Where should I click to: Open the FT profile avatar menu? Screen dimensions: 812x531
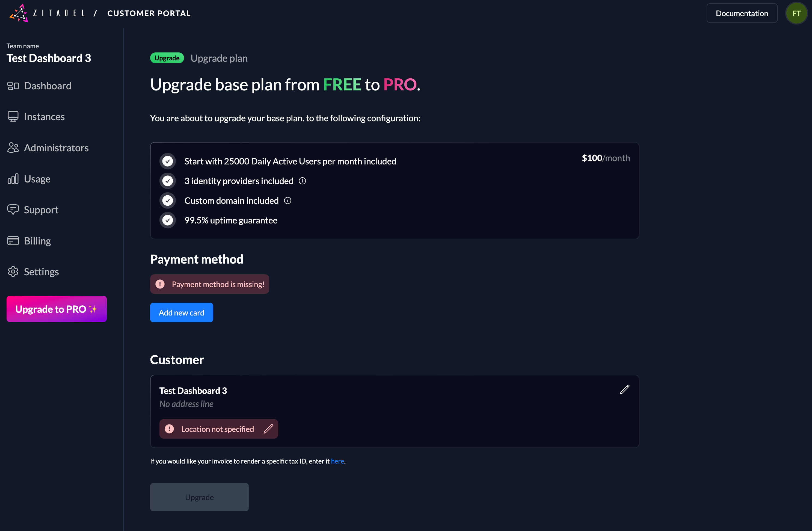pos(796,13)
